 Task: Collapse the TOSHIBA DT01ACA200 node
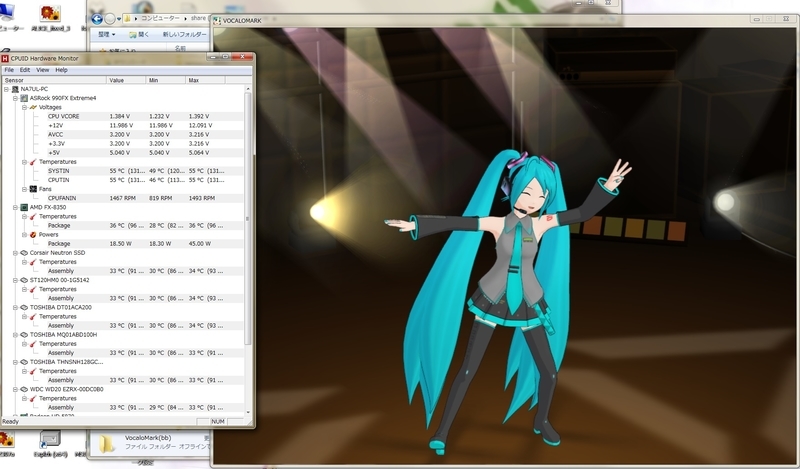tap(15, 307)
